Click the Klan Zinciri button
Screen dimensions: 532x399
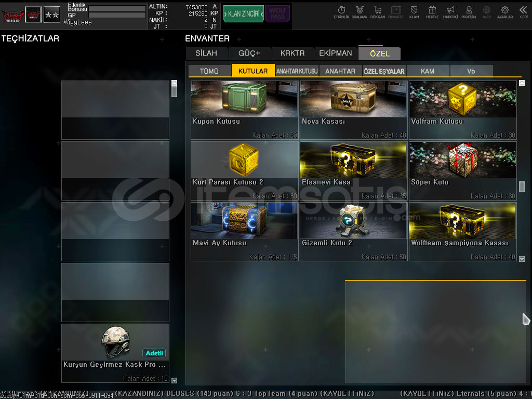[x=243, y=14]
